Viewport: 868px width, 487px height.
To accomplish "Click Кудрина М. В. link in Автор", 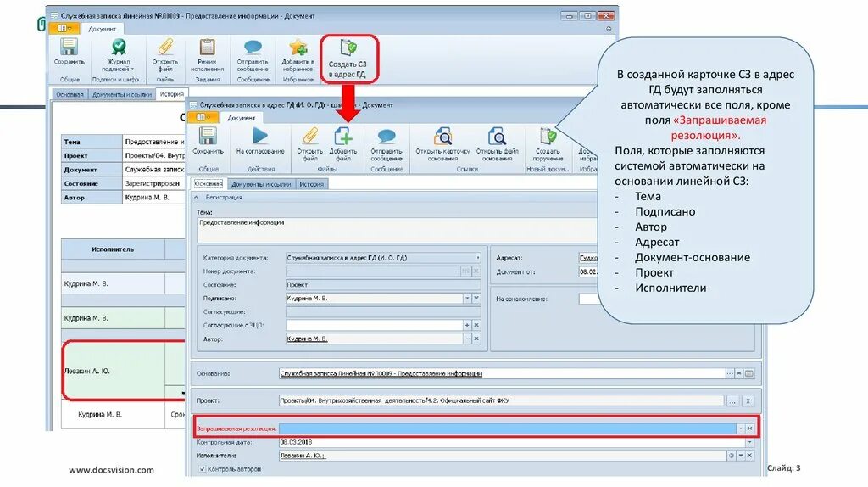I will [x=307, y=339].
